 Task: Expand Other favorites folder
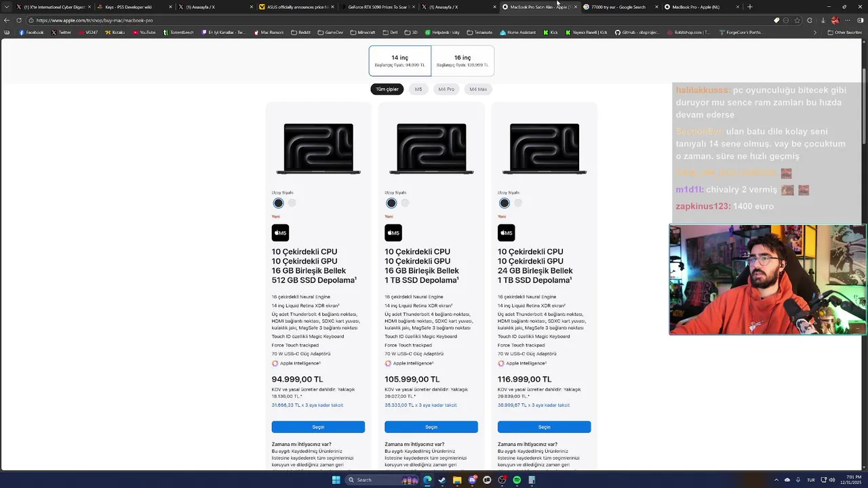tap(845, 33)
